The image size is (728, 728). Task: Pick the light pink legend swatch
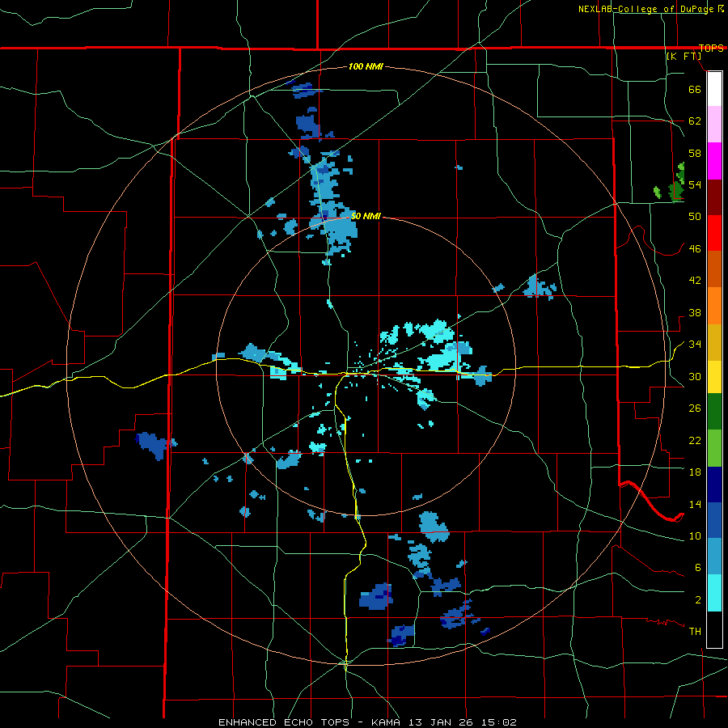tap(714, 124)
